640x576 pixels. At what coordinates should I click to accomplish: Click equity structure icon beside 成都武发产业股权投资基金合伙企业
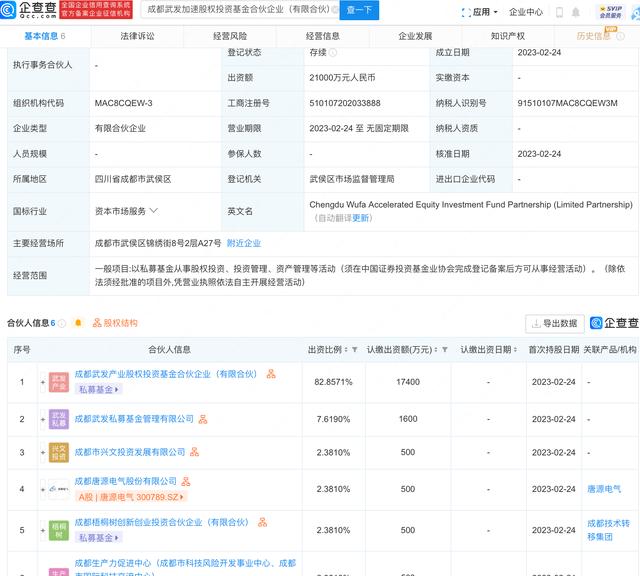271,374
